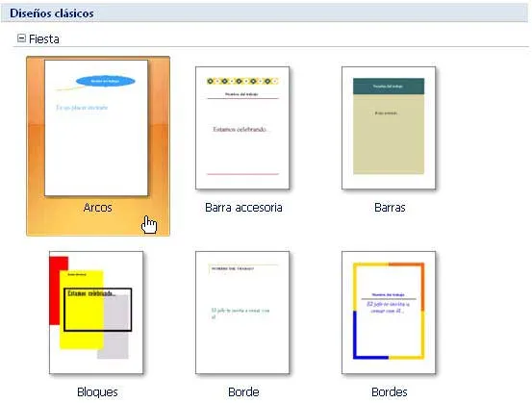Pick the Barras template preview
The width and height of the screenshot is (532, 403).
389,128
